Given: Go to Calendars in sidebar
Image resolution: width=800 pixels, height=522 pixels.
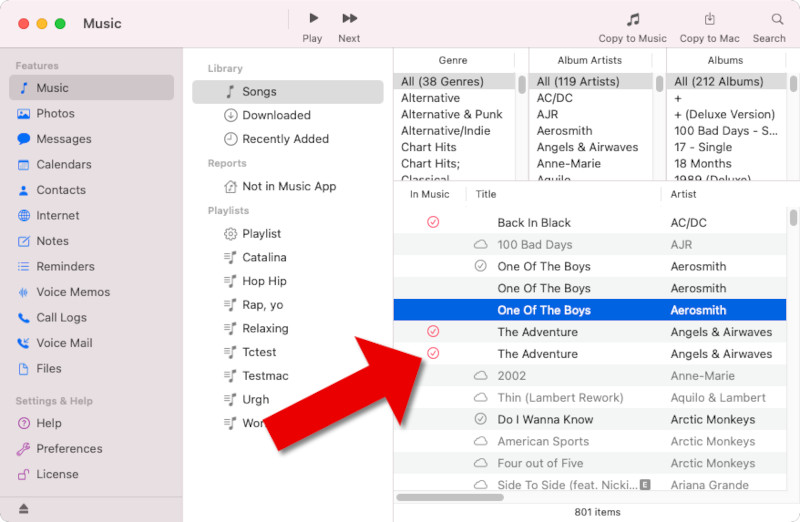Looking at the screenshot, I should 91,164.
